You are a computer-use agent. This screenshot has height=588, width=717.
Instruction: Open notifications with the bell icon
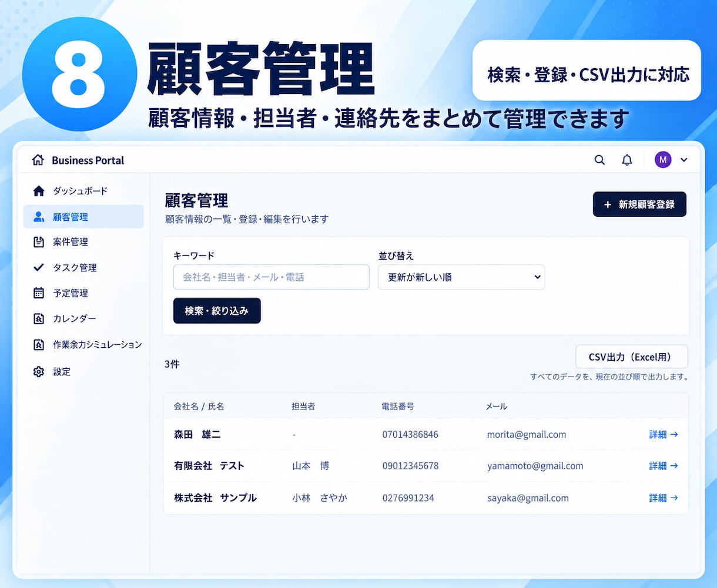tap(627, 160)
